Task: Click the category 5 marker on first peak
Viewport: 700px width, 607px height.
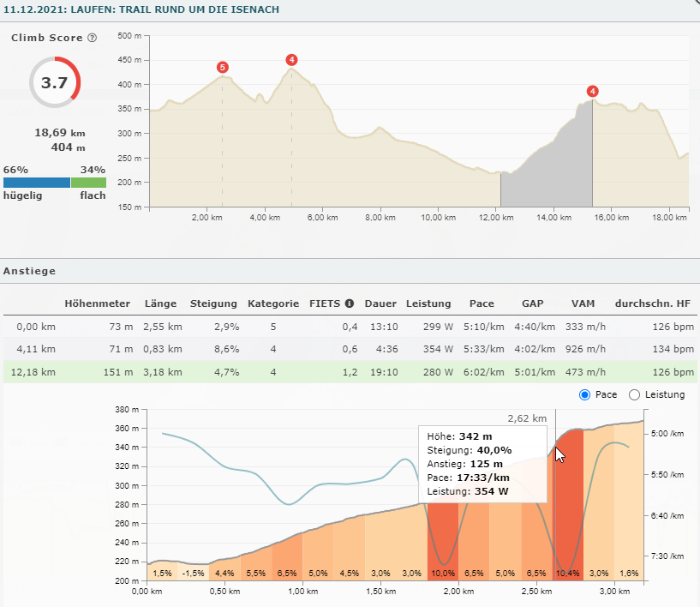Action: click(223, 67)
